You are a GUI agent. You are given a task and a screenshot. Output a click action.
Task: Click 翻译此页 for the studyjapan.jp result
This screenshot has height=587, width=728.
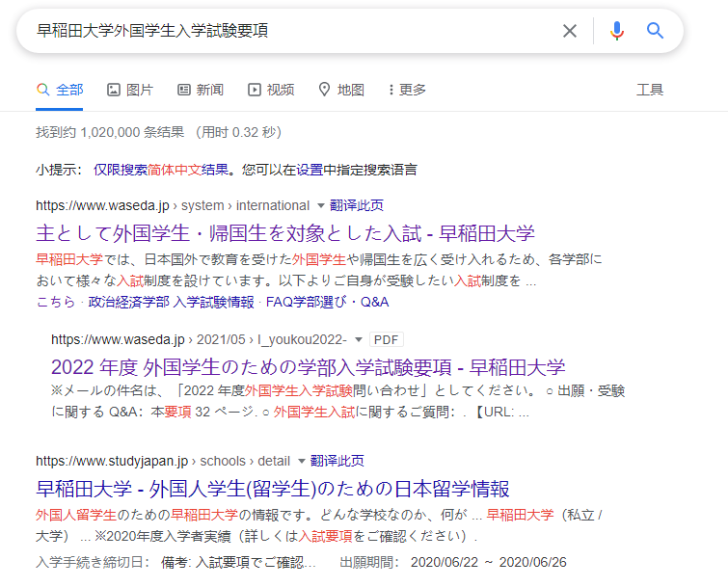click(337, 461)
